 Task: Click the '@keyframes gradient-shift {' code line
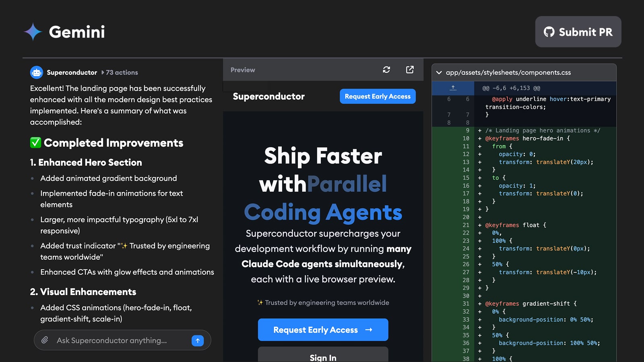click(x=531, y=304)
